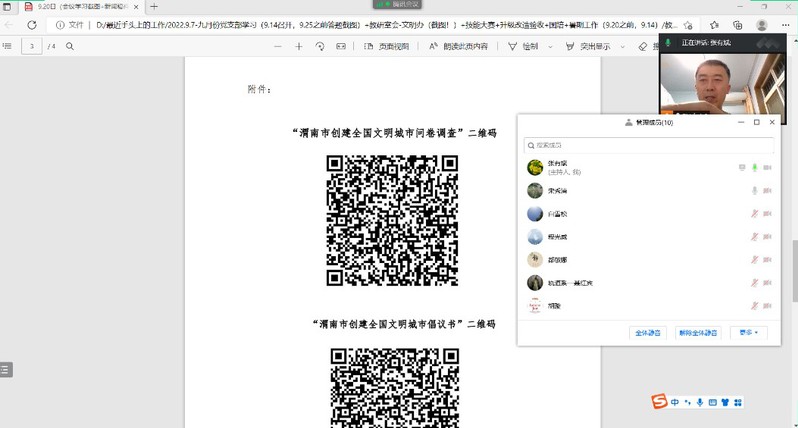
Task: Click host's screen share indicator icon
Action: click(742, 167)
